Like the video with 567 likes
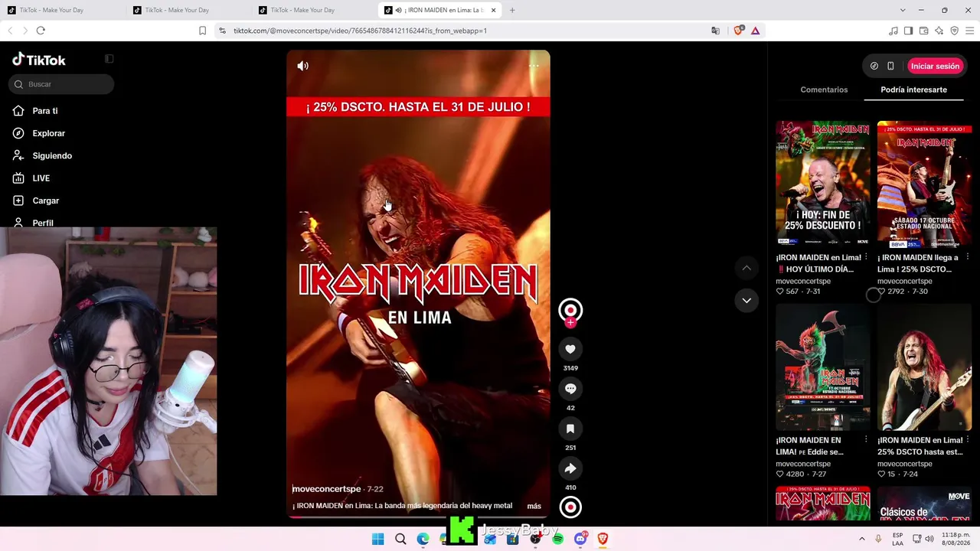Screen dimensions: 980x551 [780, 292]
